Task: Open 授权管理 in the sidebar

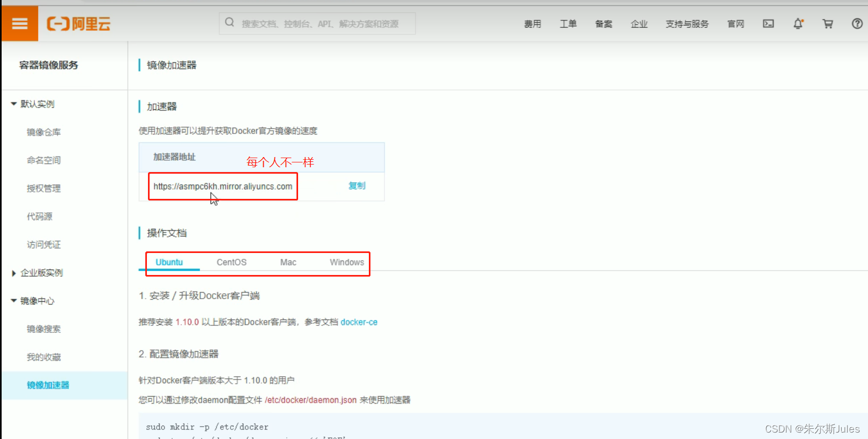Action: (44, 188)
